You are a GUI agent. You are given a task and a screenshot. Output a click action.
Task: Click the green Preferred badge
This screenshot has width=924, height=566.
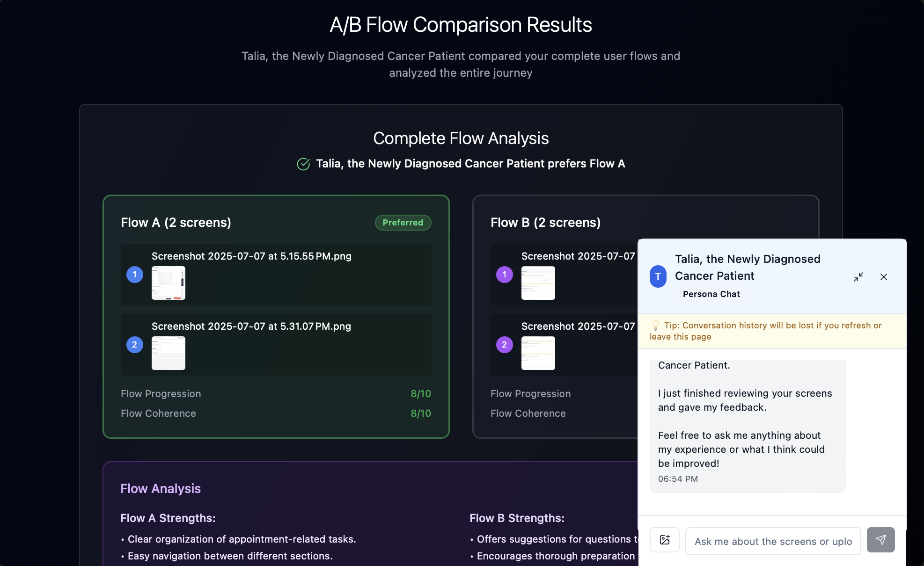(x=403, y=223)
